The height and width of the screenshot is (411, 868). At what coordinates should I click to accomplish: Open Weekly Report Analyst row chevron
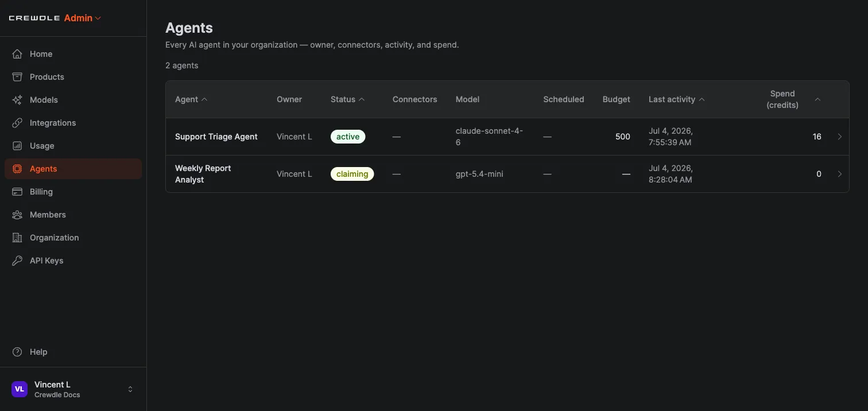(x=839, y=174)
